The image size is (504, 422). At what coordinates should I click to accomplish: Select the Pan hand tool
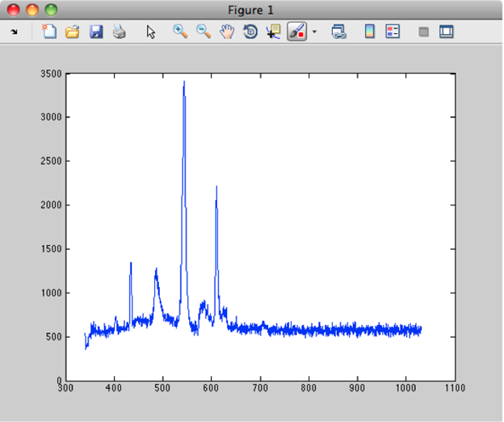227,32
